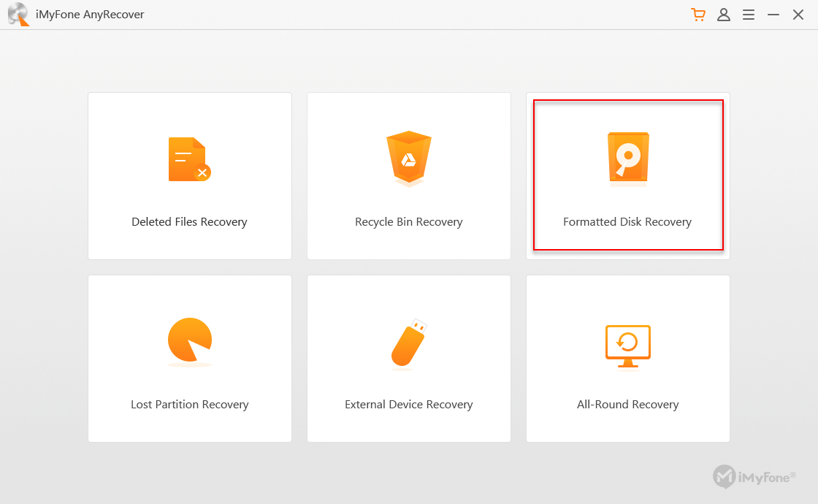Image resolution: width=818 pixels, height=504 pixels.
Task: Click the Formatted Disk Recovery text label
Action: click(x=627, y=221)
